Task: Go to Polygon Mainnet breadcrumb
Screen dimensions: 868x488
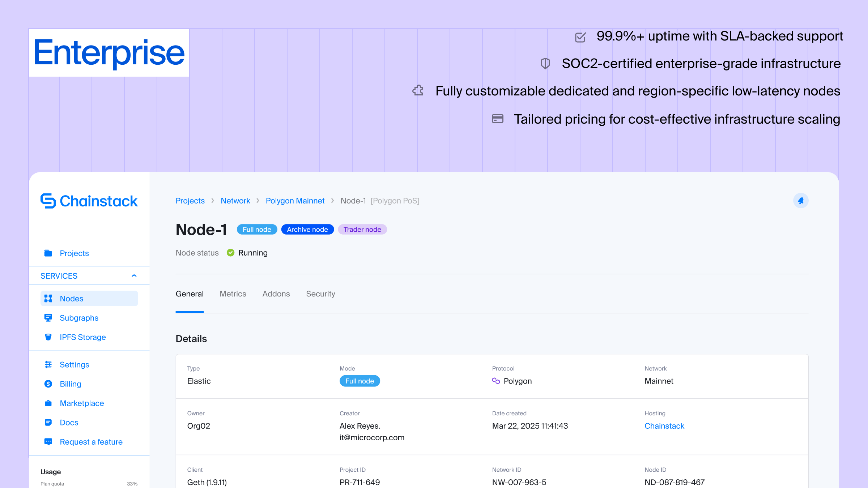Action: (x=295, y=201)
